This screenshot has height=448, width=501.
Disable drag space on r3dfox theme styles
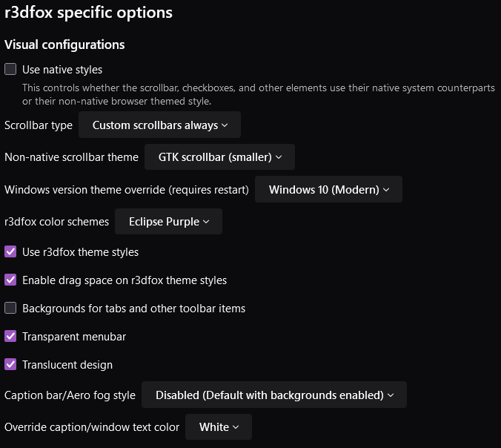click(x=10, y=280)
